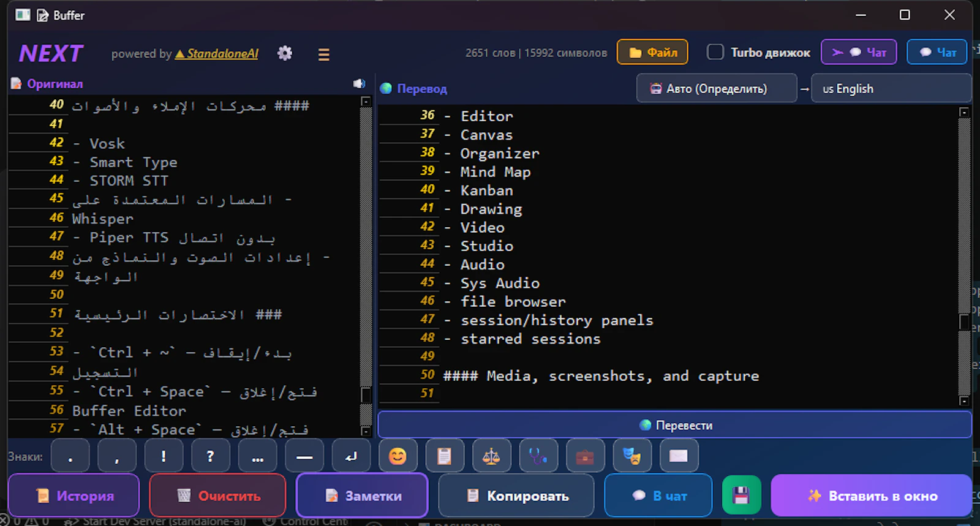
Task: Click translation line '- Drawing'
Action: tap(483, 209)
